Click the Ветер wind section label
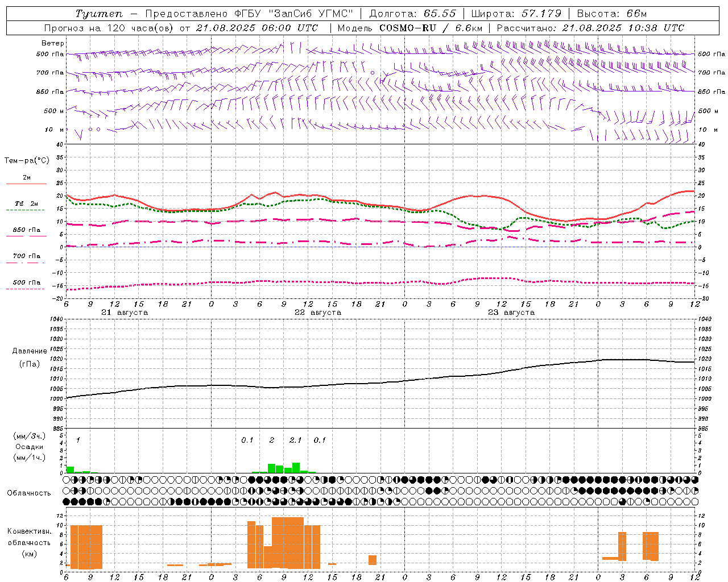The width and height of the screenshot is (728, 582). [x=53, y=43]
